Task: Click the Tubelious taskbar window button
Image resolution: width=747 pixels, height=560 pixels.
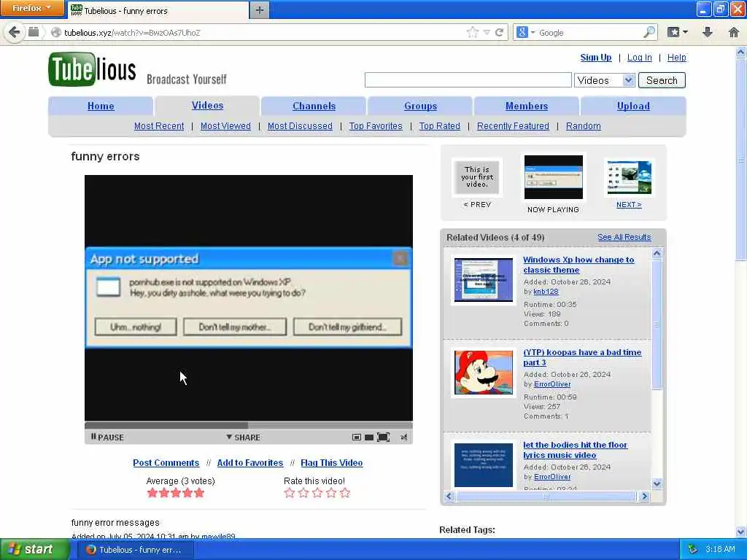Action: click(x=135, y=550)
